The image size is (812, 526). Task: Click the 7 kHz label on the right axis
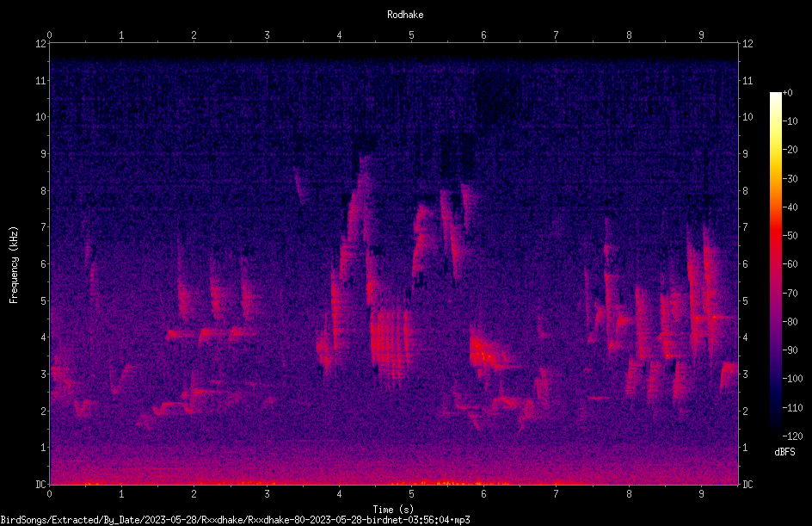tap(745, 227)
